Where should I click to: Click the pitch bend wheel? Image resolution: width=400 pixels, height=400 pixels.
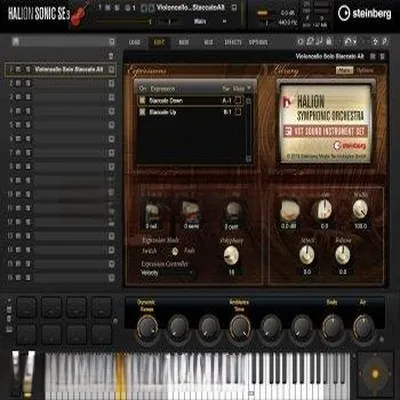(x=16, y=372)
